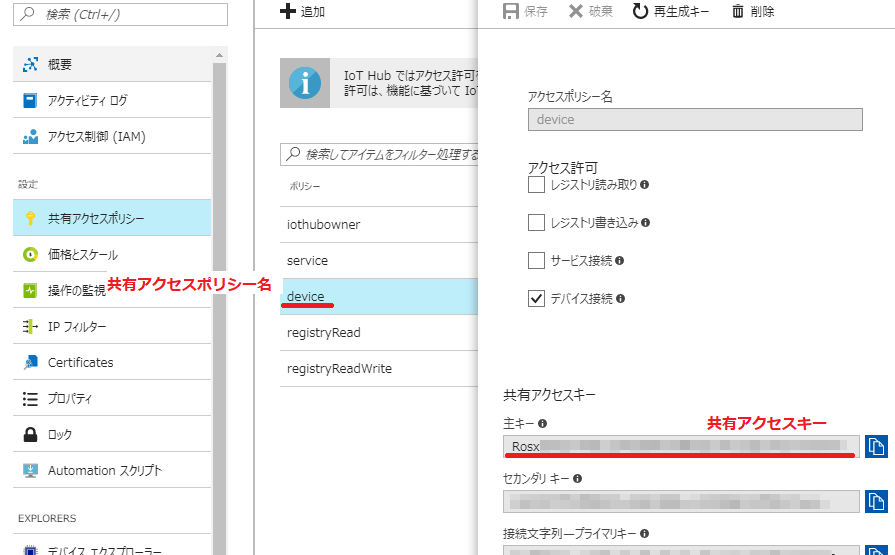
Task: Click the 削除 trash icon
Action: point(737,11)
